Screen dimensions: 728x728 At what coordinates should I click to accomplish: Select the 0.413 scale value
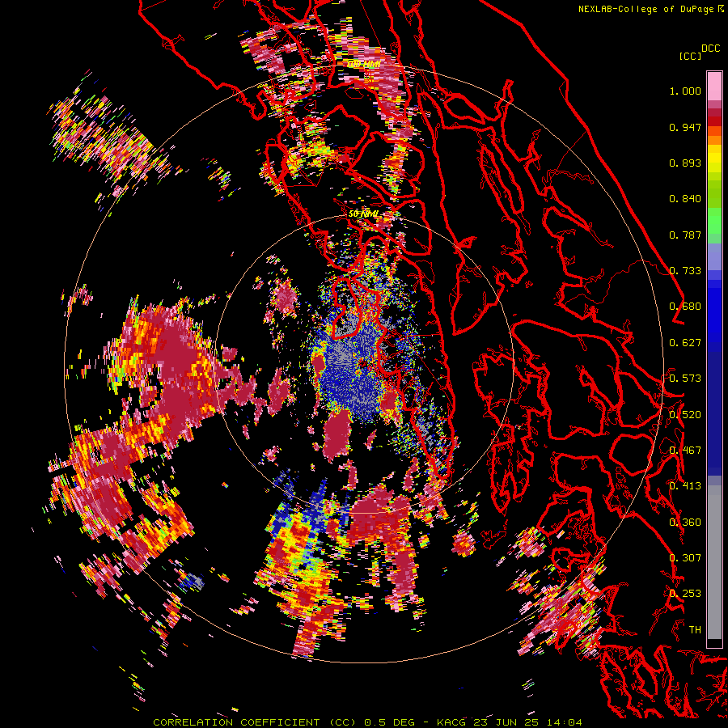[685, 486]
